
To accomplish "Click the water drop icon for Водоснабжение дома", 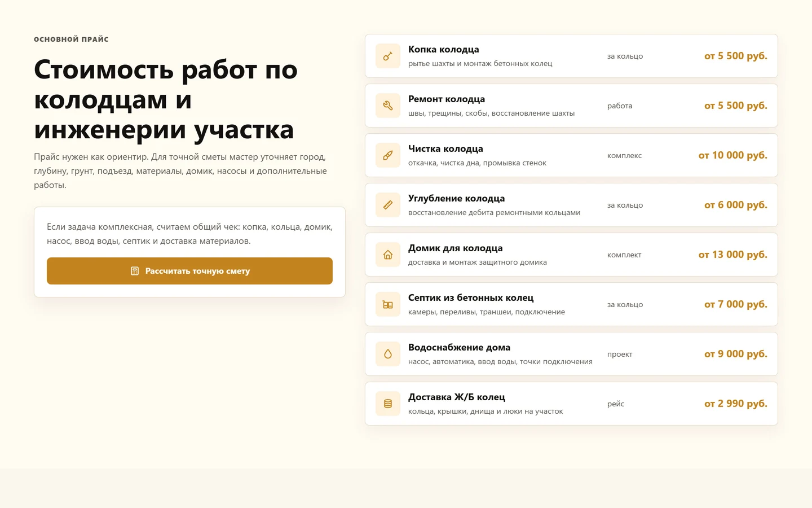I will coord(388,354).
